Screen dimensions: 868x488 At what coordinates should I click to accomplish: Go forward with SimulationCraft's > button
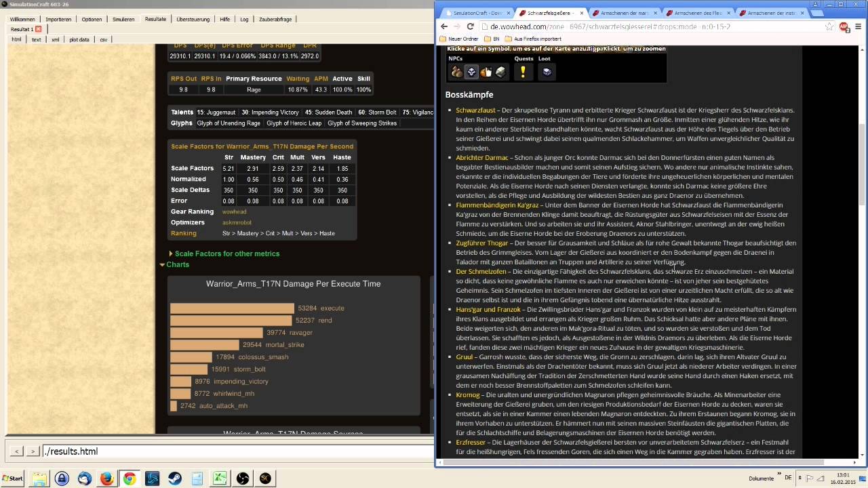[x=32, y=451]
